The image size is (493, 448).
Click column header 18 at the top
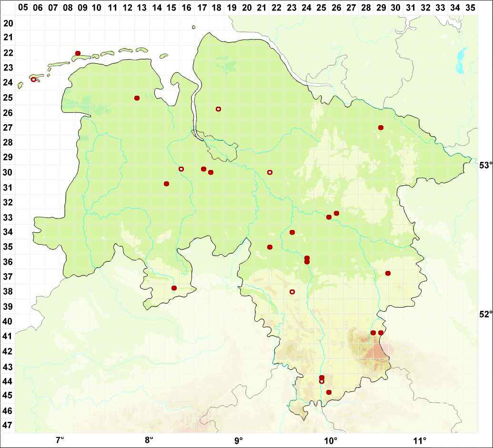coord(217,7)
